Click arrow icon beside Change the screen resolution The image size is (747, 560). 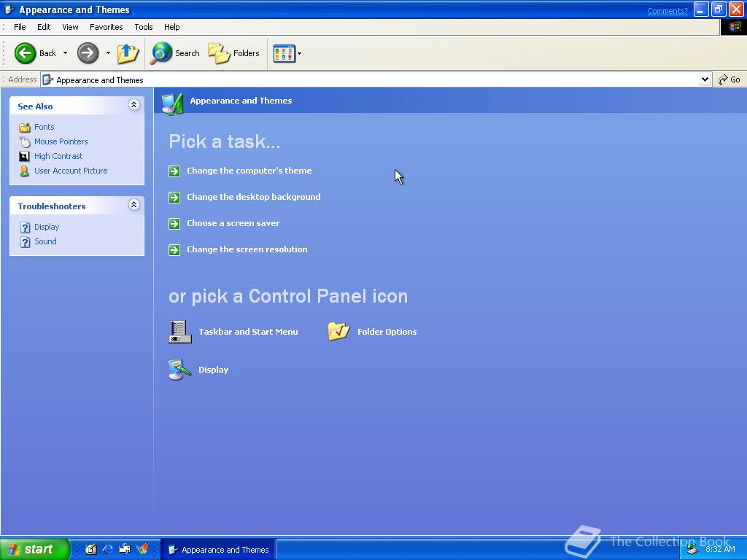coord(174,249)
